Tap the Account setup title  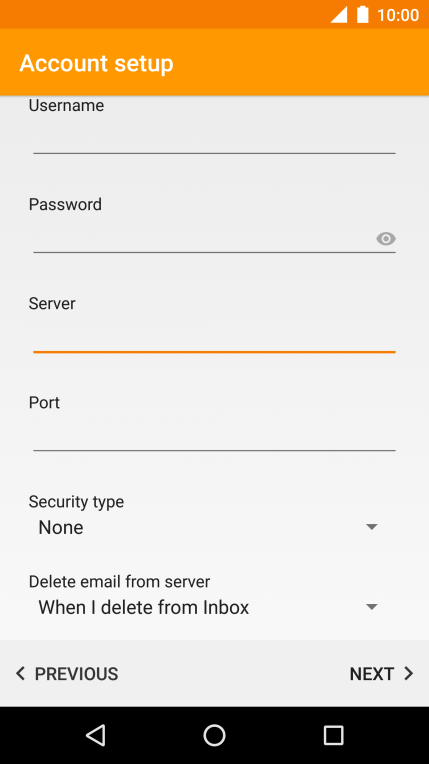tap(97, 63)
